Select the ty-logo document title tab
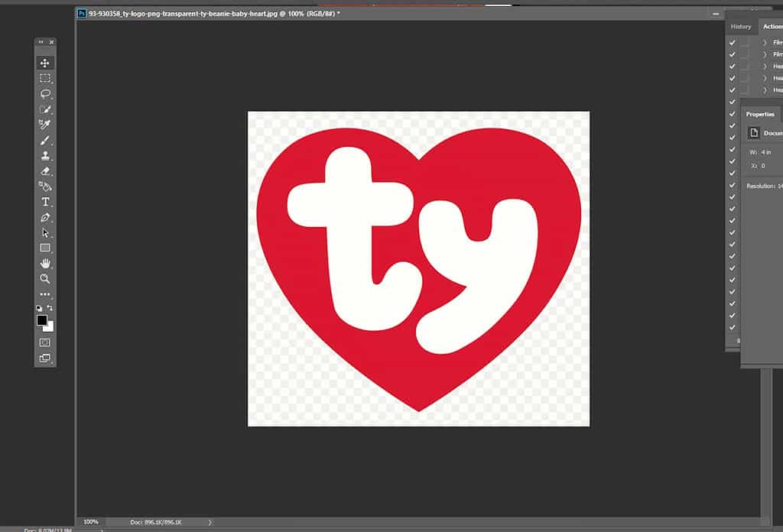 click(x=214, y=14)
